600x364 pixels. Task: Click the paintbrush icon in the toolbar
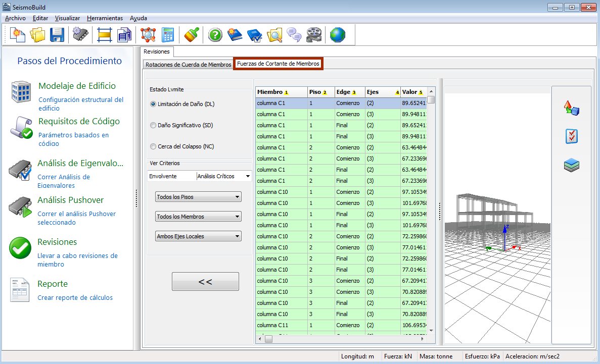coord(192,35)
